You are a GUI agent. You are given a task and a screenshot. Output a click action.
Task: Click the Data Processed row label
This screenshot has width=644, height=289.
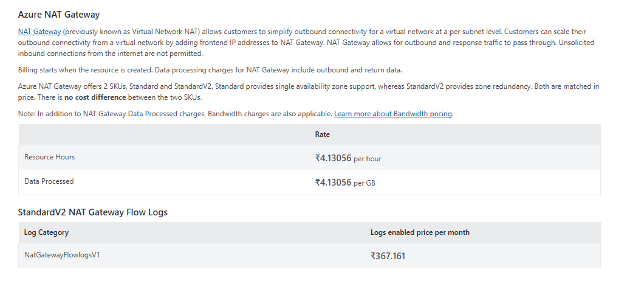pyautogui.click(x=49, y=181)
